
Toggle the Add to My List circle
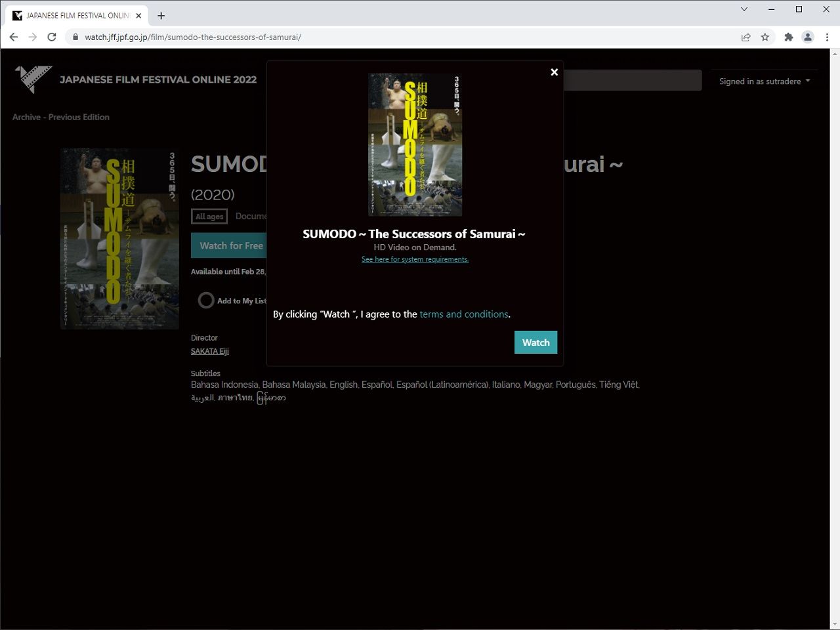206,301
